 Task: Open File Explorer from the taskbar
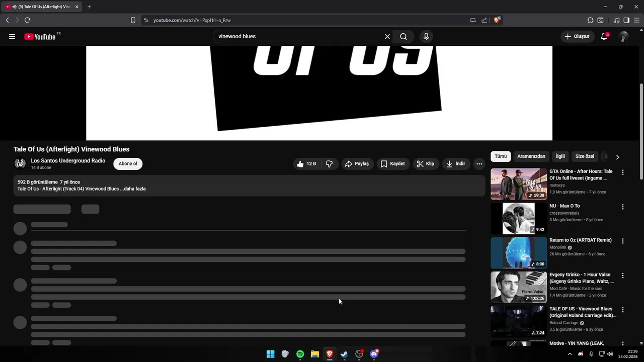click(315, 354)
